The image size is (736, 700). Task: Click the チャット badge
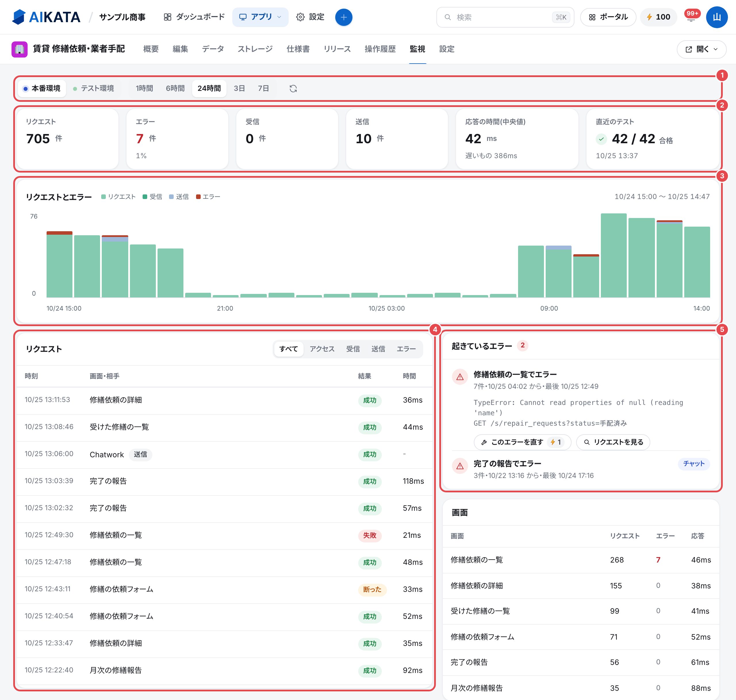[x=693, y=464]
